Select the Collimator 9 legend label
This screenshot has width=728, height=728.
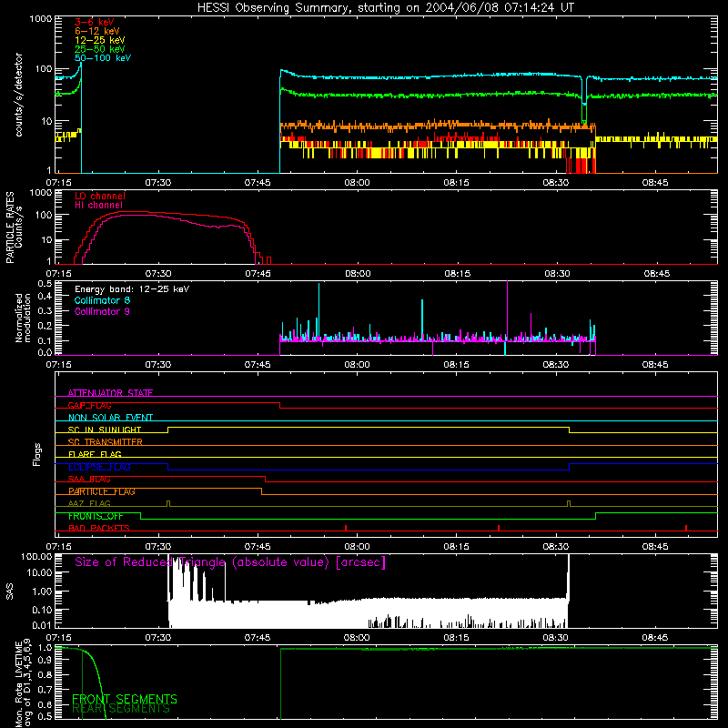tap(102, 311)
